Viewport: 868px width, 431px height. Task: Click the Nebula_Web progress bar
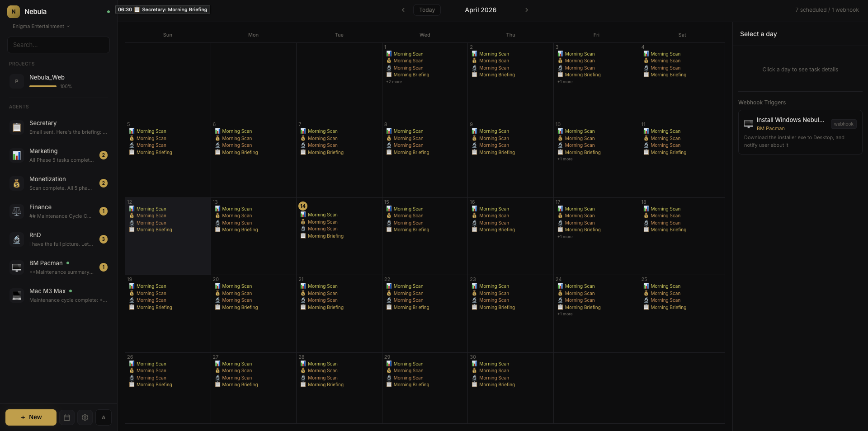43,86
